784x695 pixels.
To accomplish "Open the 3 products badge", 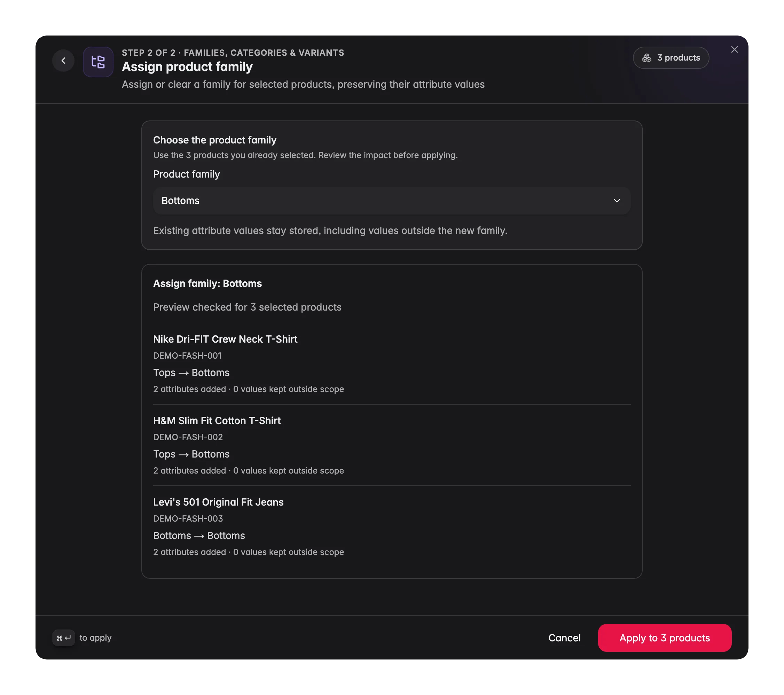I will pyautogui.click(x=671, y=58).
